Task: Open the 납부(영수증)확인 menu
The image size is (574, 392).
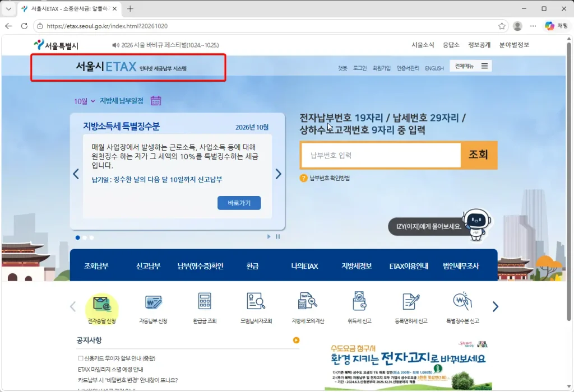Action: pos(200,266)
